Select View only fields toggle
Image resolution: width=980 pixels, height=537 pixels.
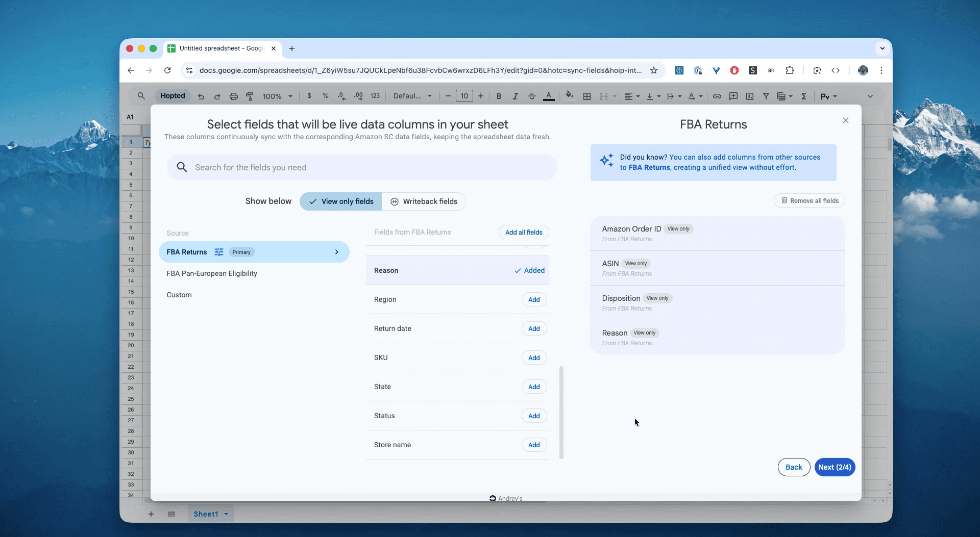340,201
